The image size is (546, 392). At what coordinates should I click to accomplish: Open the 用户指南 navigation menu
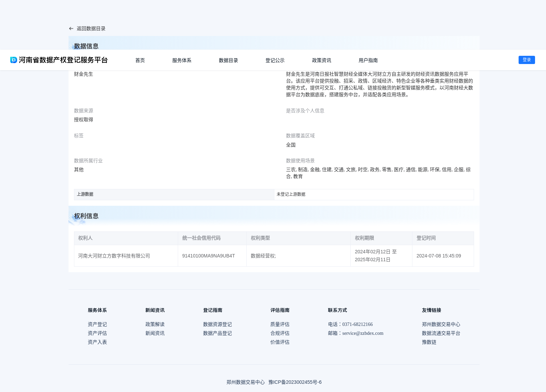(x=368, y=60)
